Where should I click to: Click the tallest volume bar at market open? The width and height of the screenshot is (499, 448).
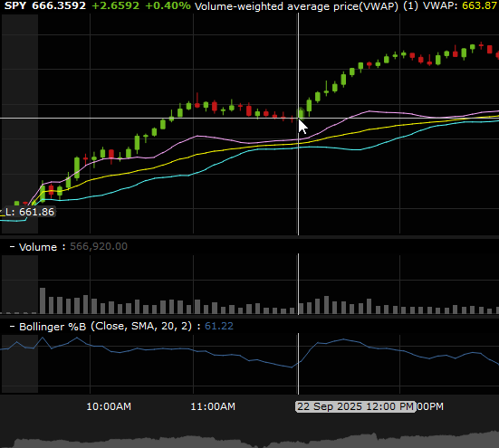[43, 300]
